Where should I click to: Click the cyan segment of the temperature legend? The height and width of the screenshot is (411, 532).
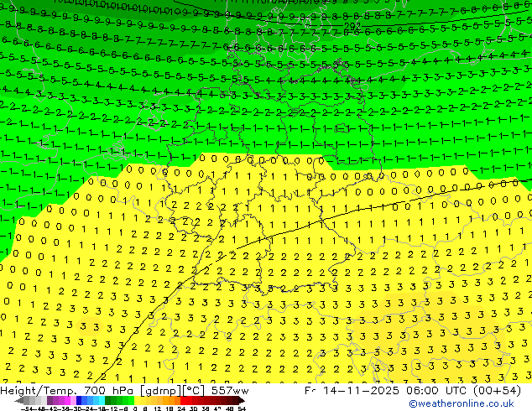[x=102, y=400]
